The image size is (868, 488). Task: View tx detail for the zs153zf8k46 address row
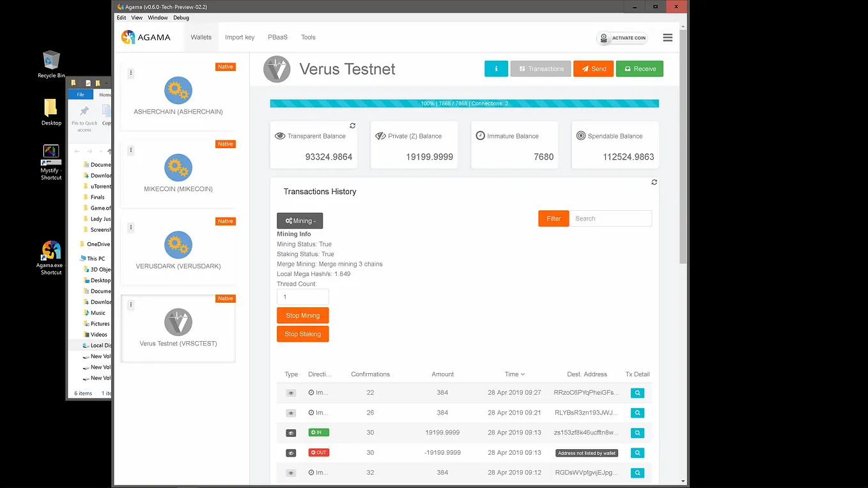click(x=637, y=433)
